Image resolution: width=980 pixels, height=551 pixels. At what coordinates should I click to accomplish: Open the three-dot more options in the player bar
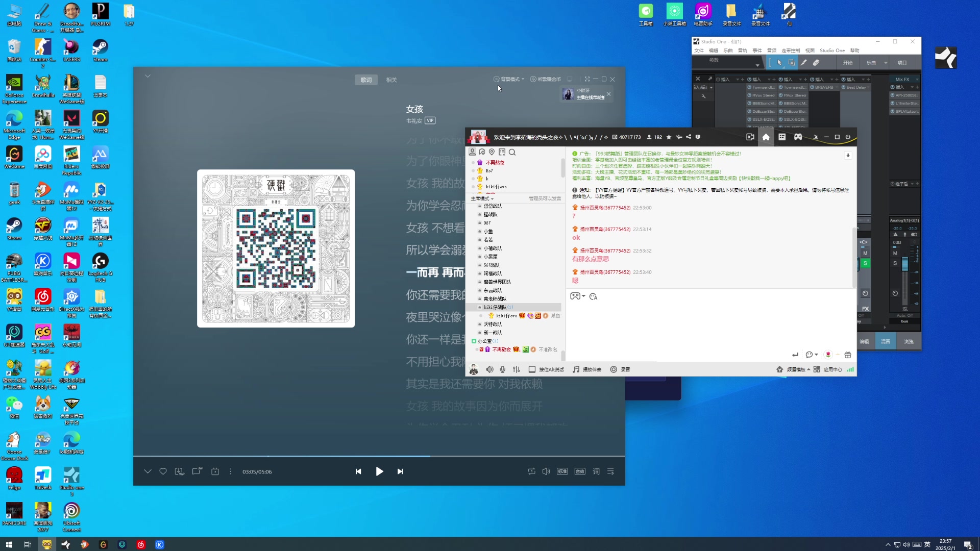tap(230, 471)
